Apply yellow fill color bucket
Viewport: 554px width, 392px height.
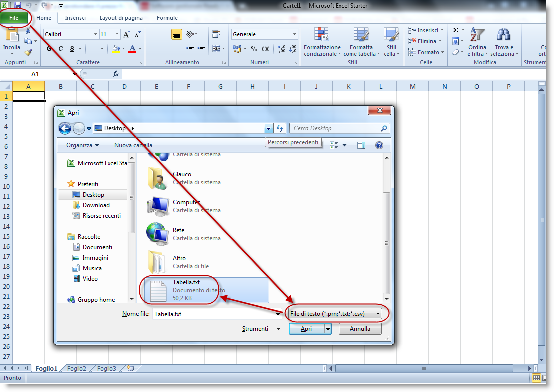(116, 49)
